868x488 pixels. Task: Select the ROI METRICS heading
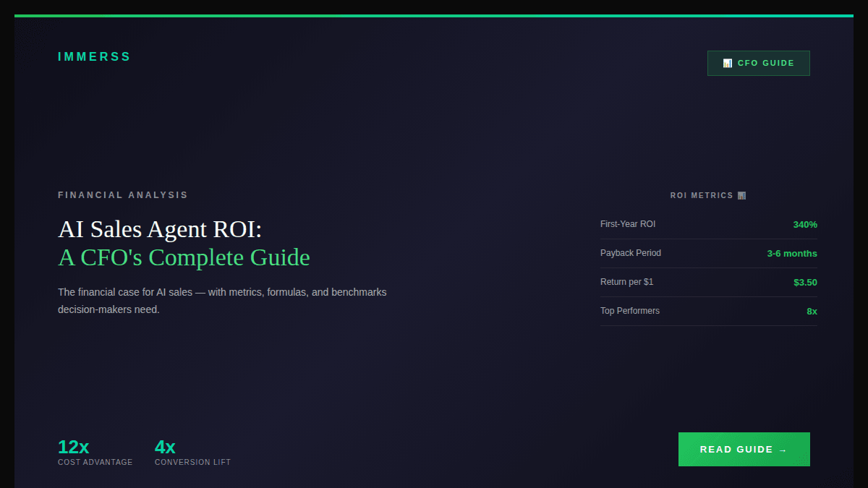click(x=702, y=194)
